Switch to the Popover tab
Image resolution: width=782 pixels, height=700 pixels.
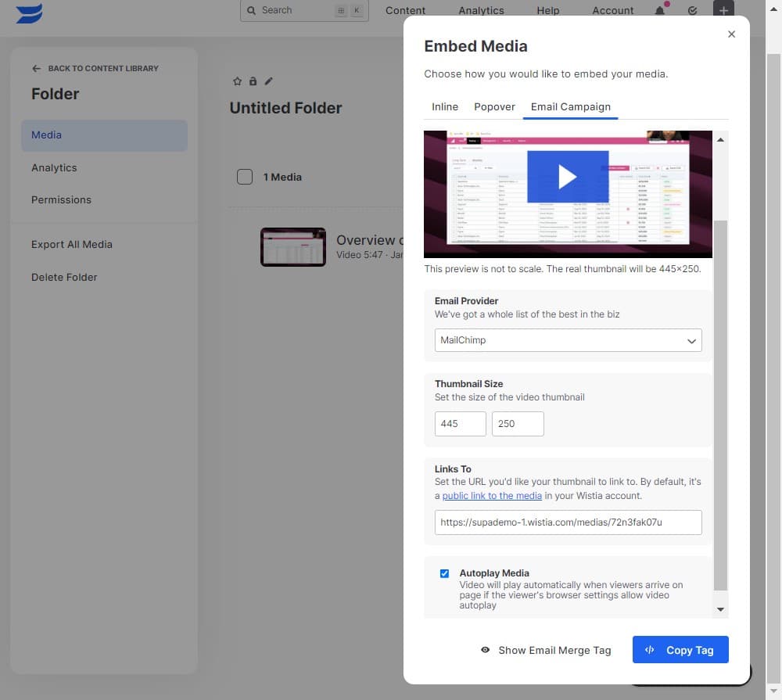coord(494,106)
